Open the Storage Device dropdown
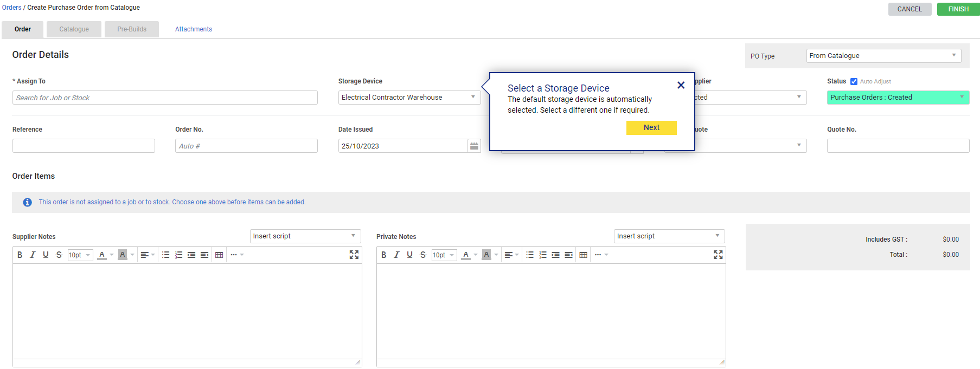This screenshot has height=369, width=980. pyautogui.click(x=409, y=98)
